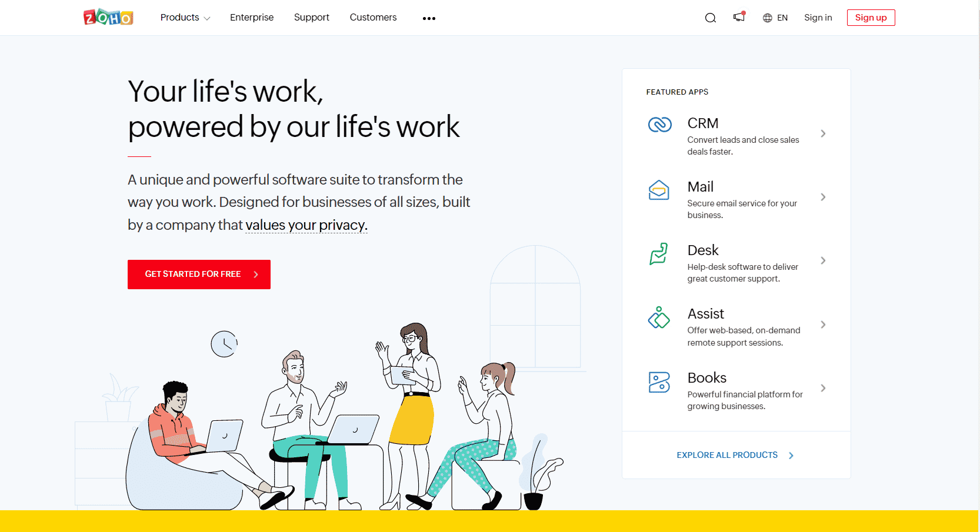The width and height of the screenshot is (980, 532).
Task: Open the Assist row chevron
Action: tap(823, 324)
